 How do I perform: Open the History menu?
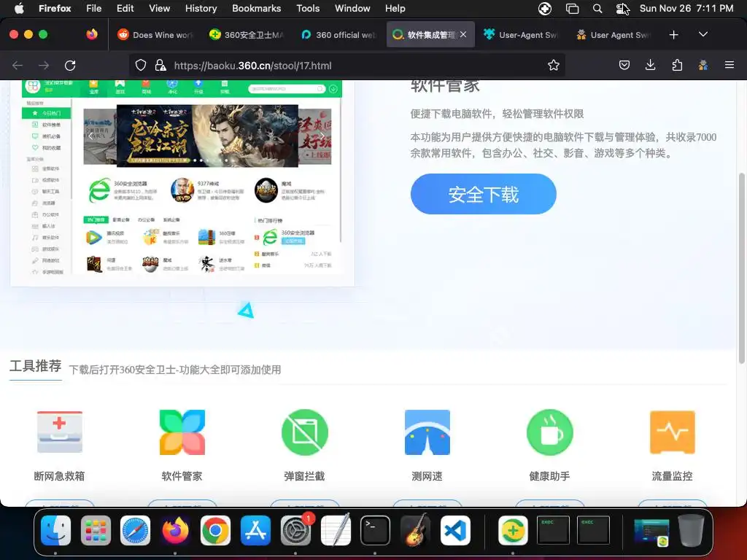(x=201, y=8)
